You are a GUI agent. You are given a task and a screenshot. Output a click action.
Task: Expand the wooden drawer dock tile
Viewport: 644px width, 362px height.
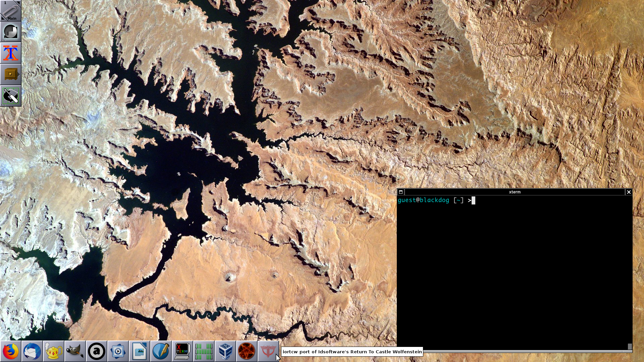[11, 74]
